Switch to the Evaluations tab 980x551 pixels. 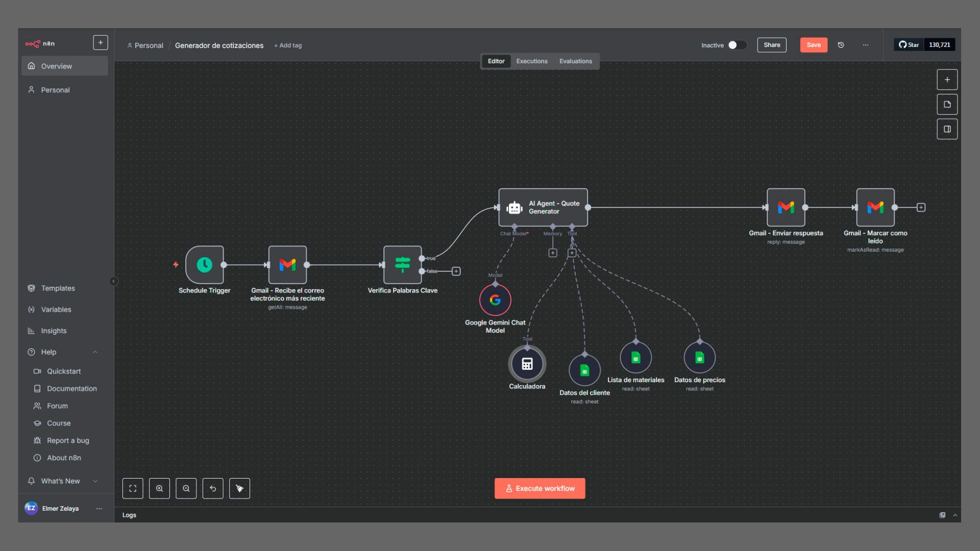coord(576,61)
